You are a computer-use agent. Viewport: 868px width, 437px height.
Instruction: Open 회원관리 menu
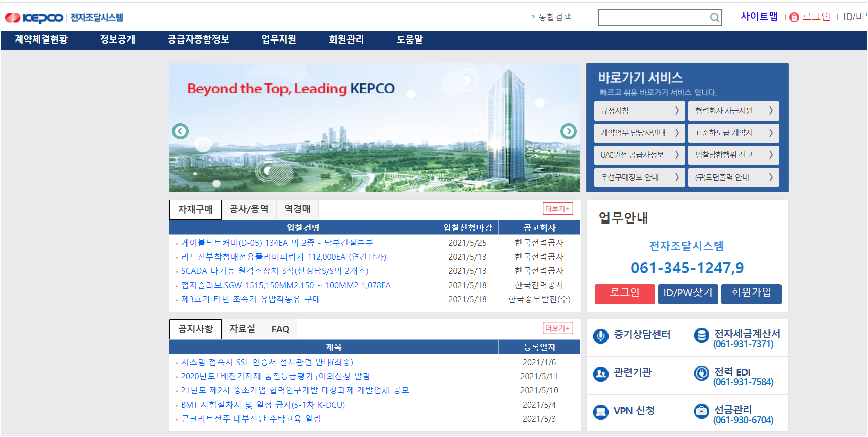pyautogui.click(x=346, y=39)
